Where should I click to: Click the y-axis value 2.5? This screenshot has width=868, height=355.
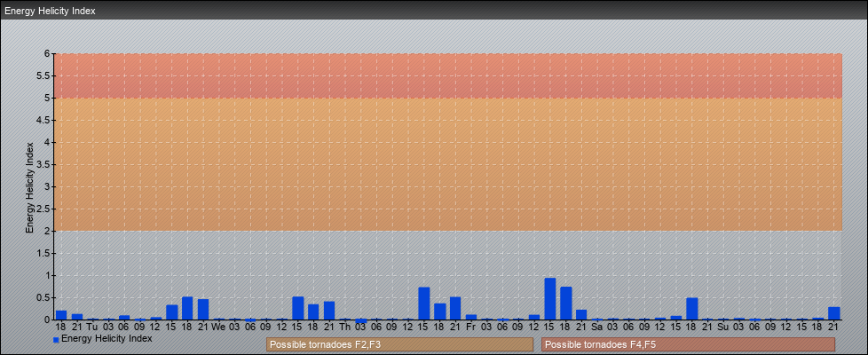(43, 209)
